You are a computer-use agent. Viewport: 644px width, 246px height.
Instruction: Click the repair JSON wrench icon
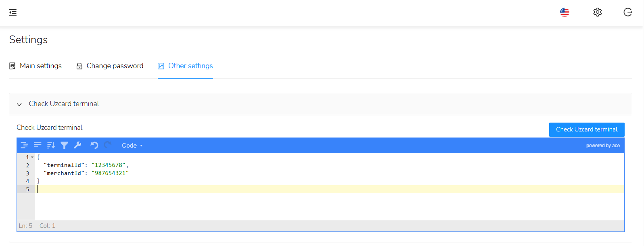(x=77, y=145)
